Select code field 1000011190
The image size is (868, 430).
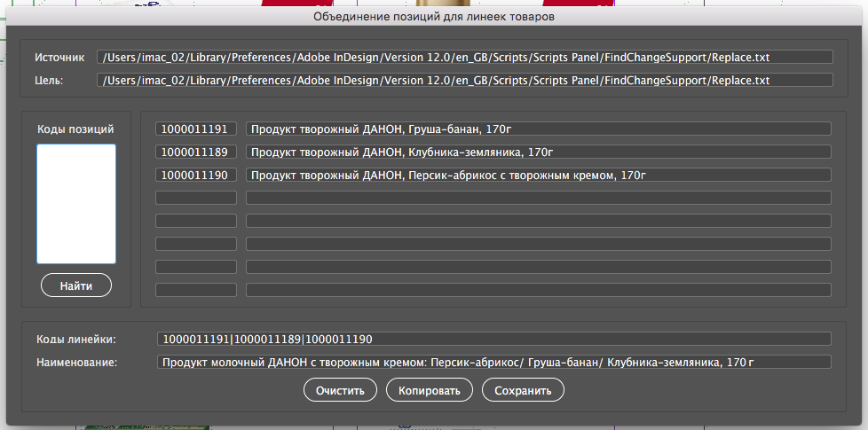click(x=196, y=176)
